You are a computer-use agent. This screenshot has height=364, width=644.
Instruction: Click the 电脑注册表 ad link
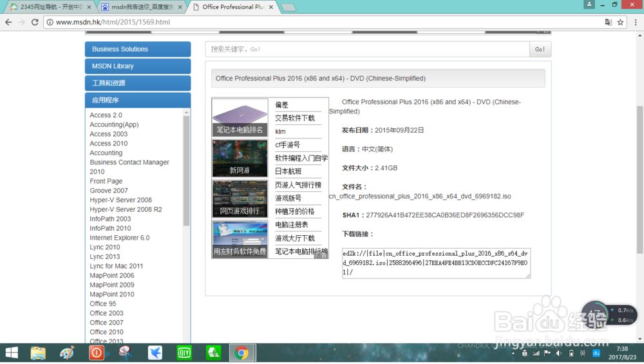click(x=292, y=225)
